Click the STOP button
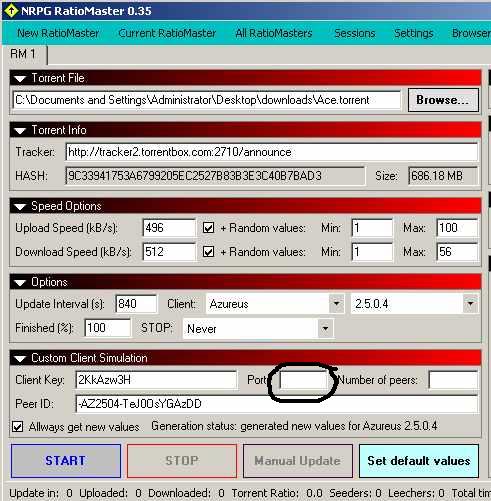 pyautogui.click(x=182, y=461)
